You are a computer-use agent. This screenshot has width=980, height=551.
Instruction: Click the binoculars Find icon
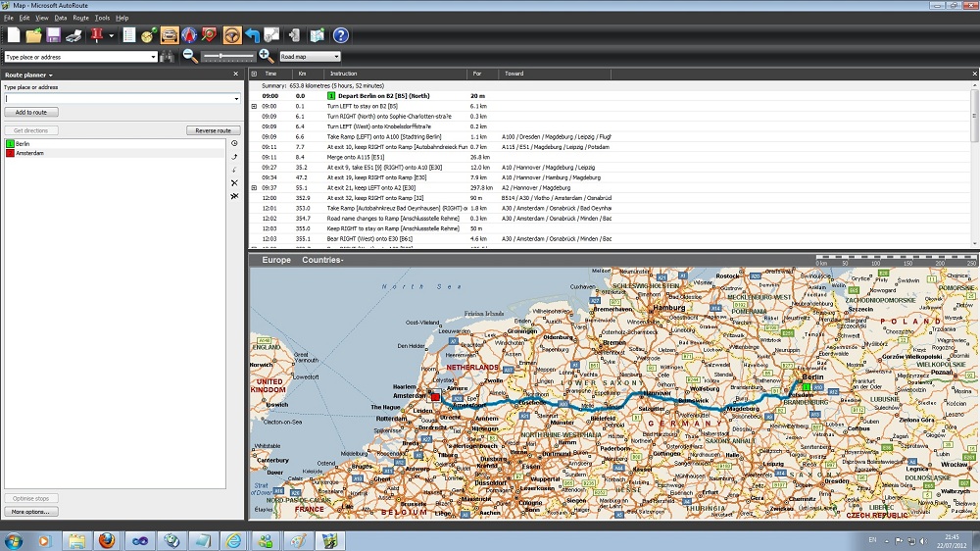pos(168,57)
